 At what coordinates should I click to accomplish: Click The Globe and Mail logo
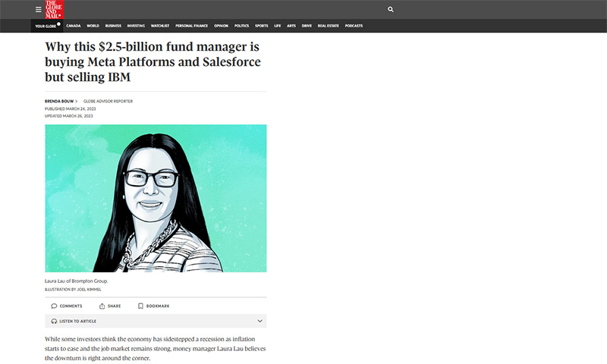tap(54, 10)
